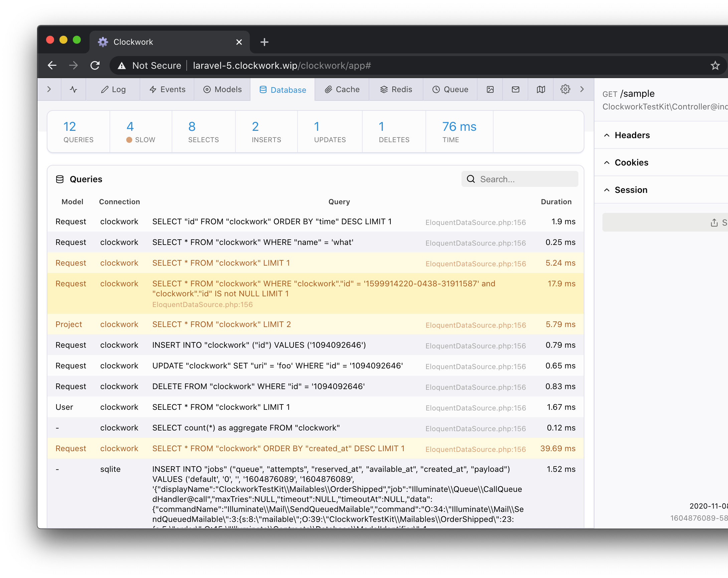The image size is (728, 578).
Task: Click the GET /sample request title
Action: click(628, 93)
